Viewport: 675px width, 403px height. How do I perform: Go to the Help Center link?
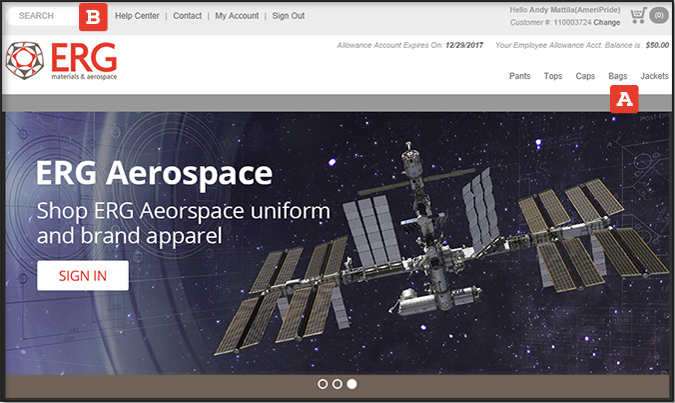click(x=137, y=16)
